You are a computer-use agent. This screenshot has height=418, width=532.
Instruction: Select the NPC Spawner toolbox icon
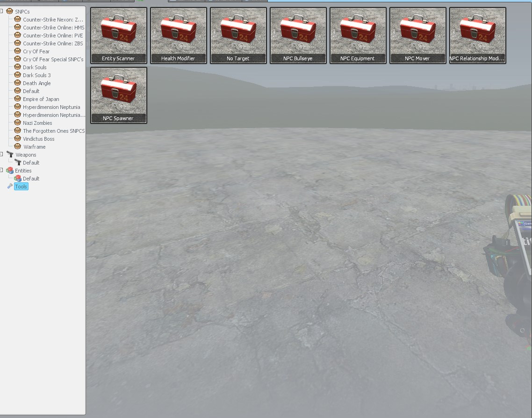[119, 95]
